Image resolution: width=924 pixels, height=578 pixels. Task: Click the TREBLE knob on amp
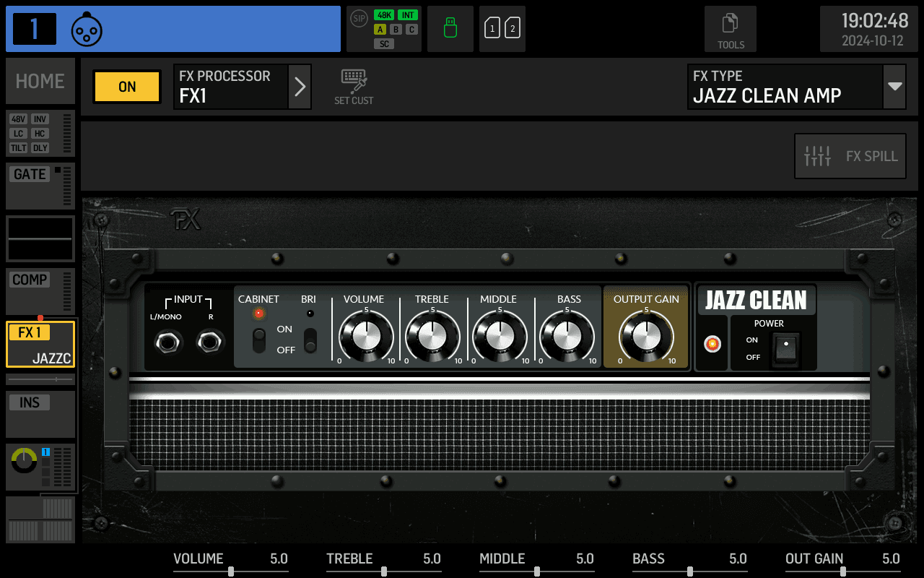click(433, 337)
